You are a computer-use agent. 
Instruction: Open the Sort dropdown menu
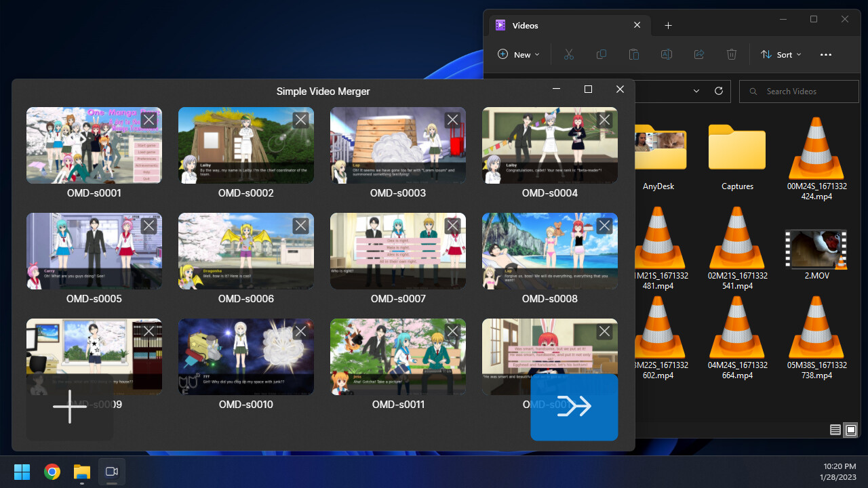(781, 54)
